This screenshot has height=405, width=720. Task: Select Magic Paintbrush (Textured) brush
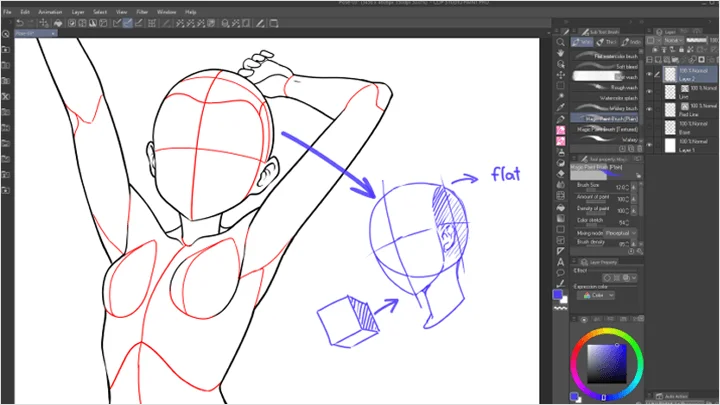[605, 129]
